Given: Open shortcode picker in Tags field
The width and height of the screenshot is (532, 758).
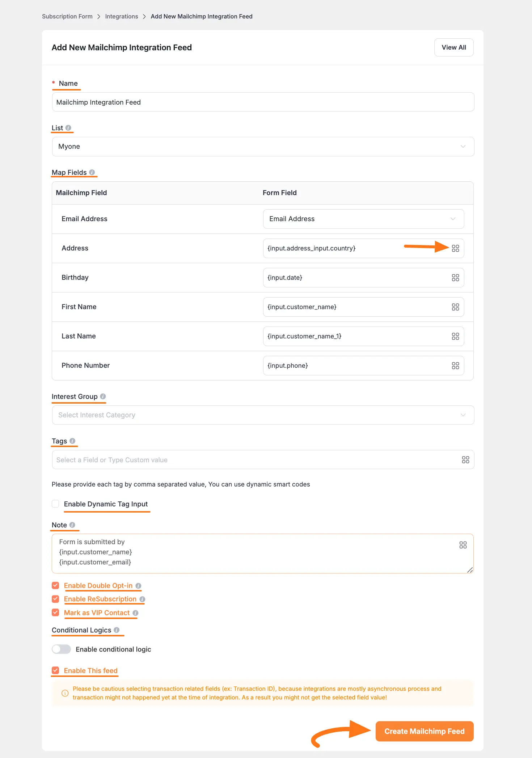Looking at the screenshot, I should [465, 460].
